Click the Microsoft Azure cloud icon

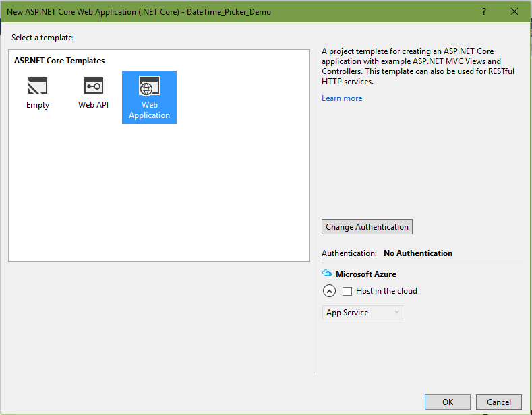click(x=327, y=274)
